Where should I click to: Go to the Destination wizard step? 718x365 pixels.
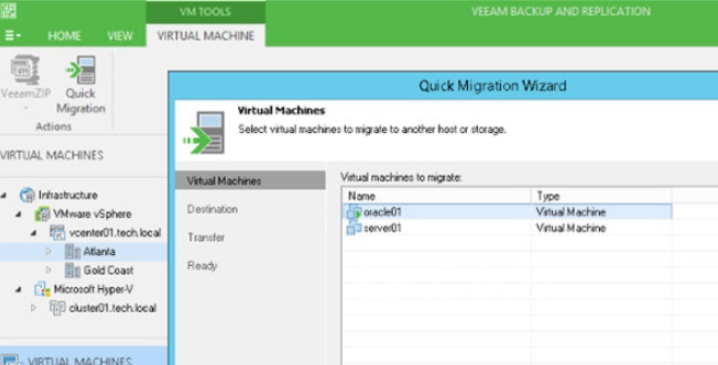coord(212,209)
